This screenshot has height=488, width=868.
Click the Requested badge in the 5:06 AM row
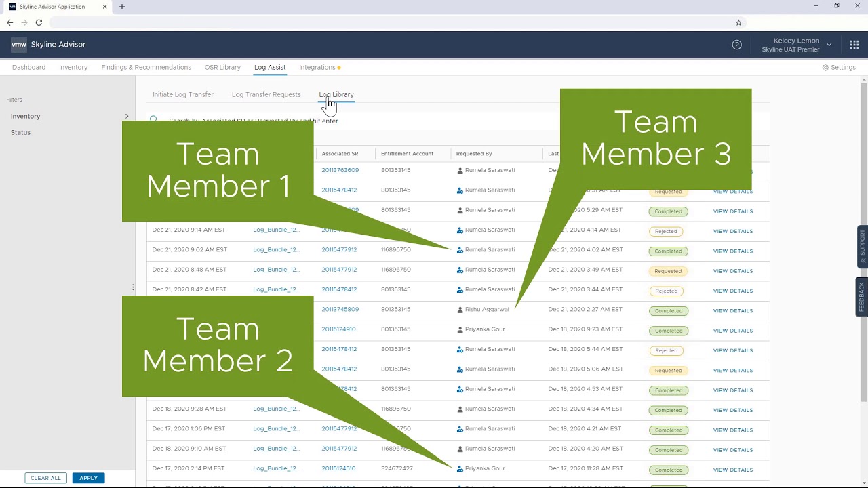(x=668, y=371)
